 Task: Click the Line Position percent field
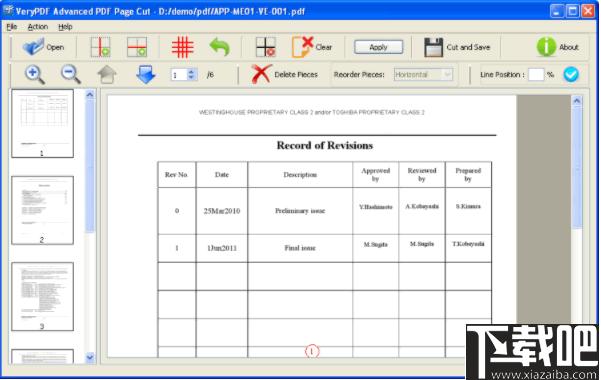coord(536,74)
